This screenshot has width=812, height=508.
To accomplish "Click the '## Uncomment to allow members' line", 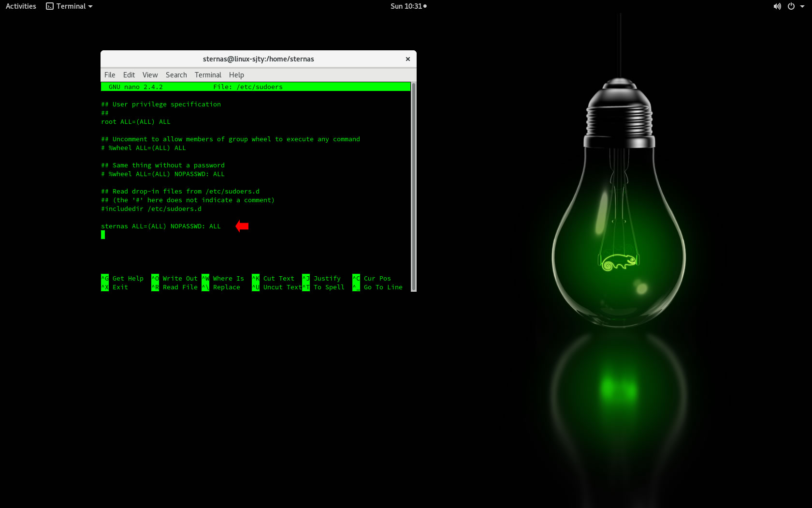I will 231,139.
